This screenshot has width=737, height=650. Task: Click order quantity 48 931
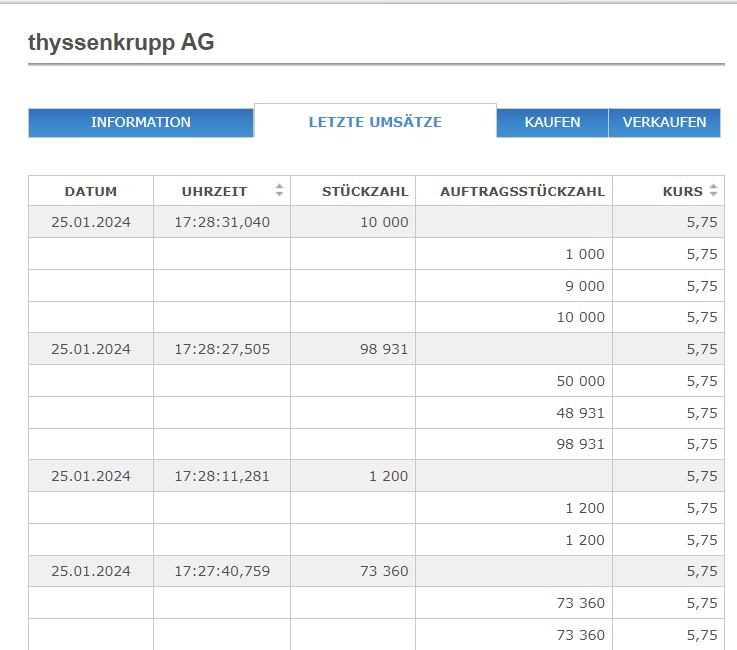tap(580, 413)
